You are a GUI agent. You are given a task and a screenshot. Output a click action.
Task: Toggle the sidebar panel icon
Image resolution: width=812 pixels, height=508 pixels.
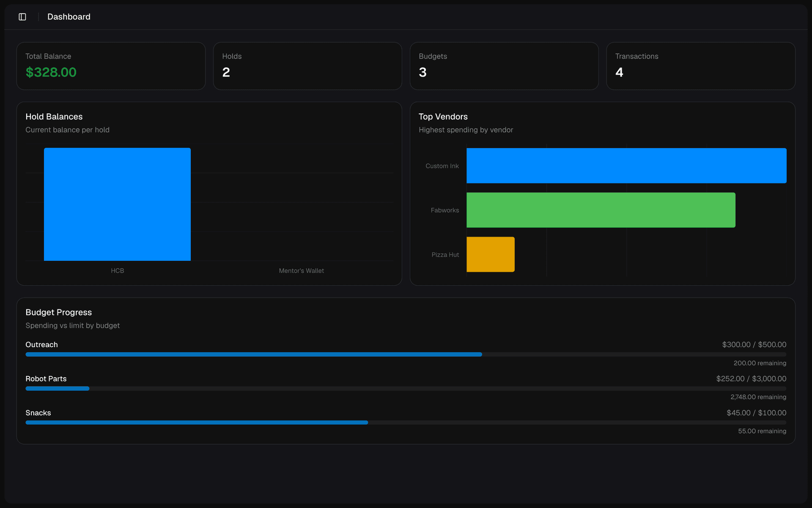pos(22,17)
